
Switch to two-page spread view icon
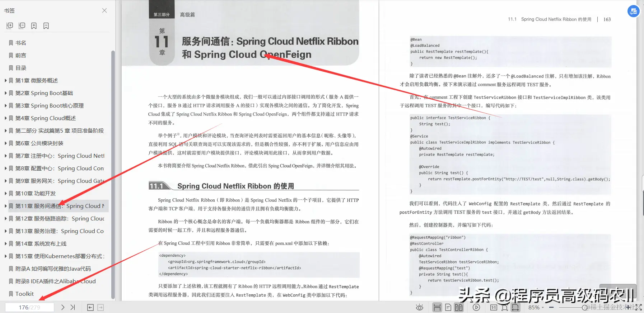pos(459,307)
